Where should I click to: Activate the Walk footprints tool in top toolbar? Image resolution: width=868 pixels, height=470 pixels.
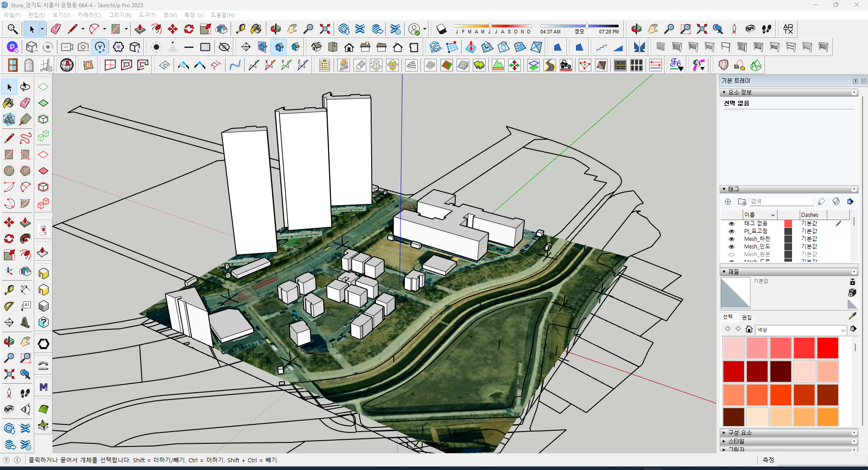pyautogui.click(x=767, y=29)
